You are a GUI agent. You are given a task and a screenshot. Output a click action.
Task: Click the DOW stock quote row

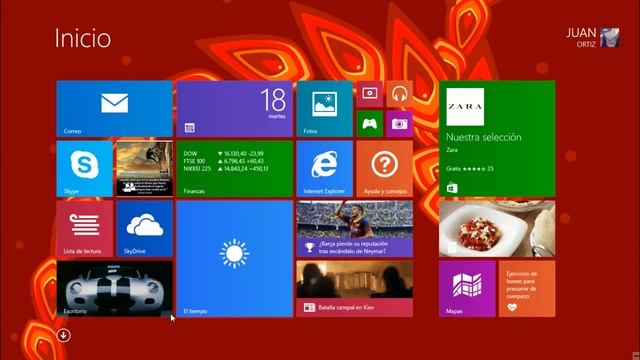tap(223, 153)
